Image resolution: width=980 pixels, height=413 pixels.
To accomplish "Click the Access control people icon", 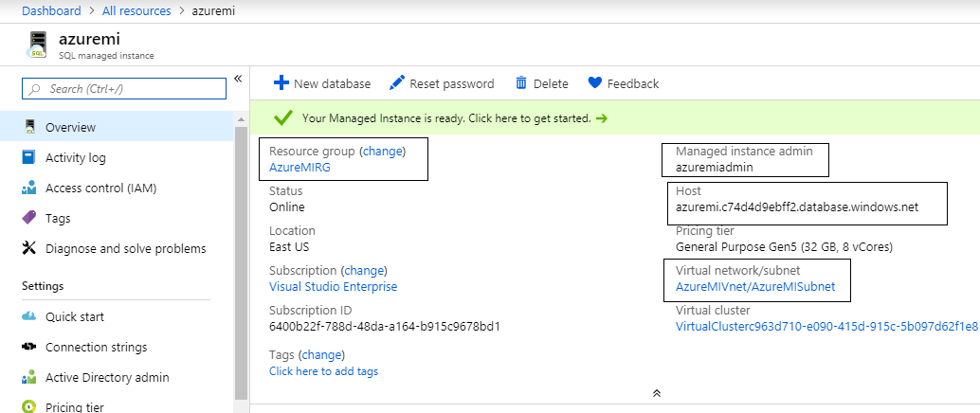I will (28, 188).
